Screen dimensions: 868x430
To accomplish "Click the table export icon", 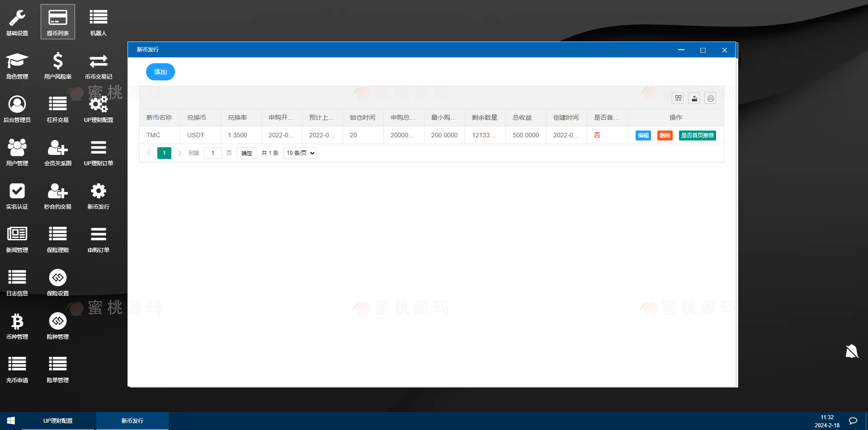I will [x=694, y=98].
